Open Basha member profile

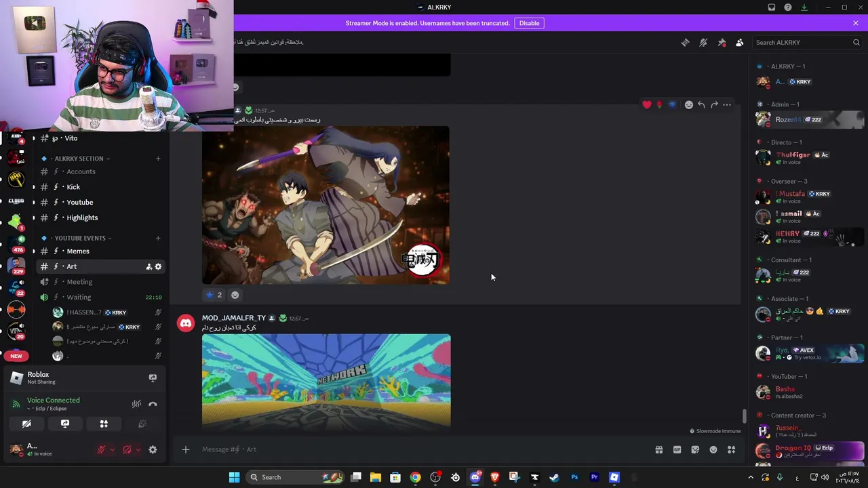click(809, 392)
